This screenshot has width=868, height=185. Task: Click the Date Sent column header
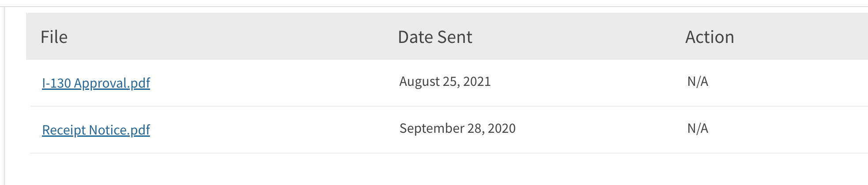[435, 37]
